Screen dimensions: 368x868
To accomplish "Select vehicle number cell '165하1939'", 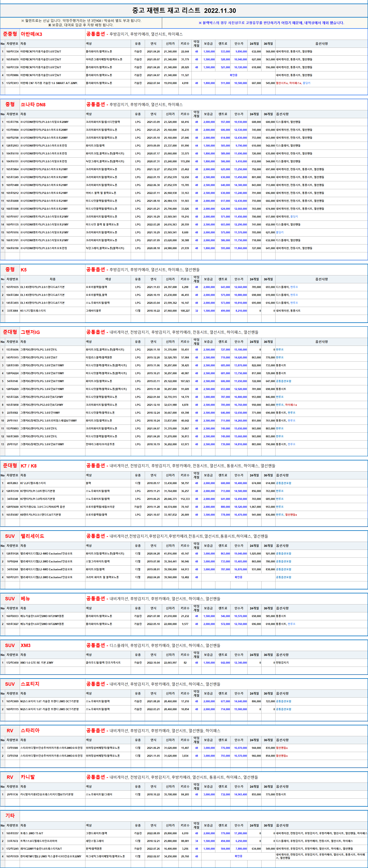I will point(12,856).
